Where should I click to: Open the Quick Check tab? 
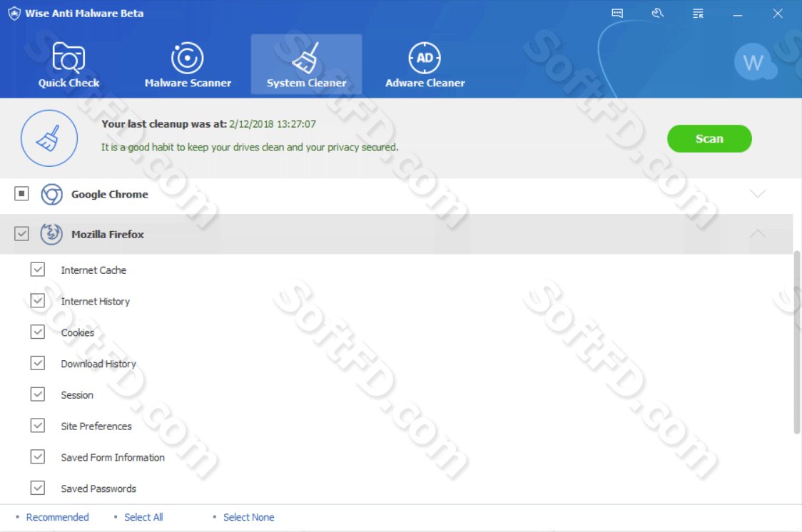[68, 65]
